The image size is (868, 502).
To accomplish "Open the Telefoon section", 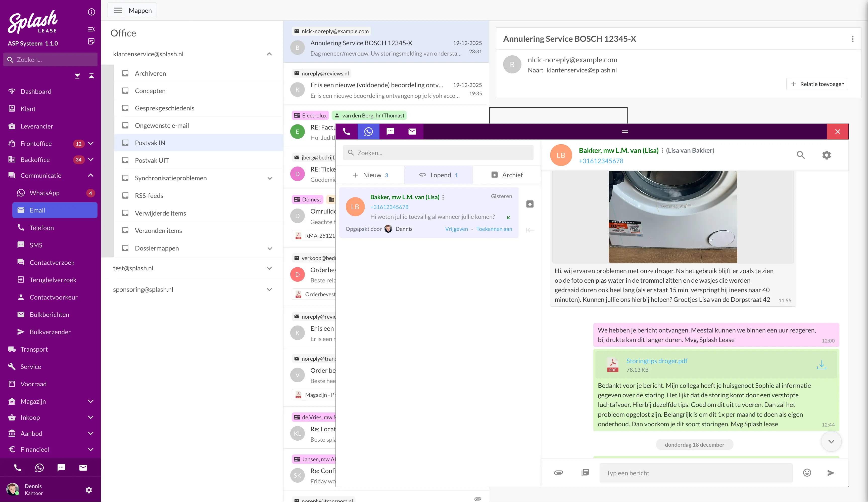I will coord(42,228).
